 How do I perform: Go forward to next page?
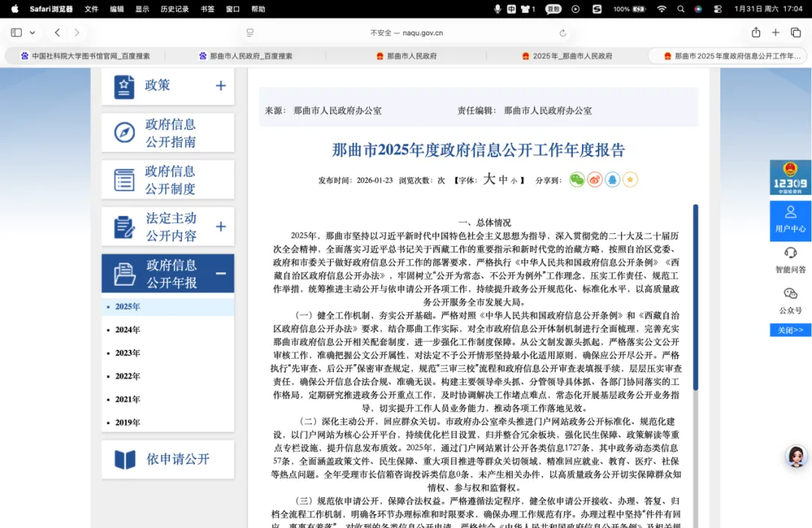point(77,32)
